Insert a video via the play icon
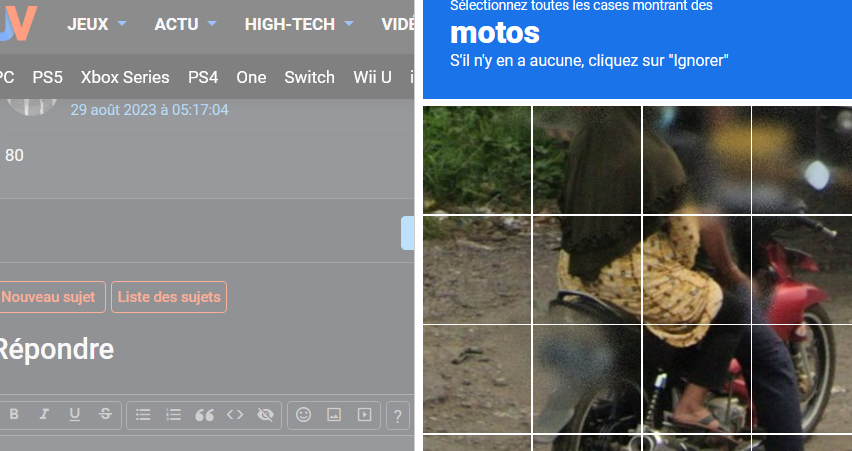This screenshot has width=852, height=451. coord(365,415)
